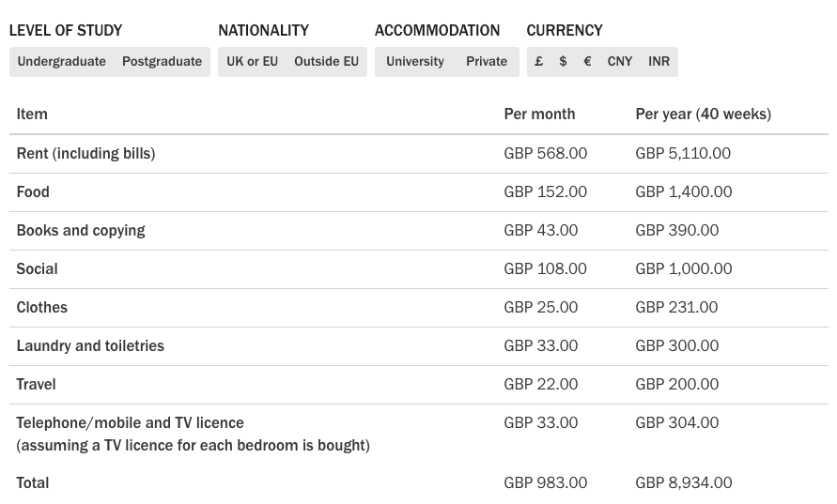837x504 pixels.
Task: Click the Books and copying row label
Action: tap(81, 231)
